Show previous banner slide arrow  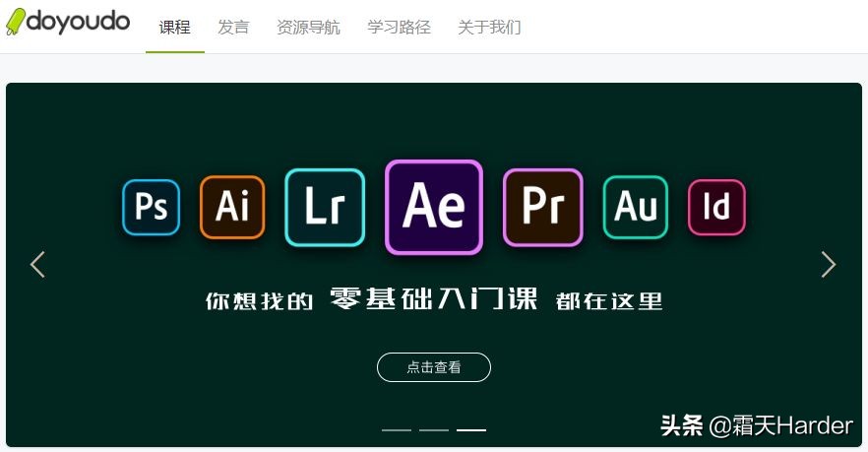tap(37, 264)
